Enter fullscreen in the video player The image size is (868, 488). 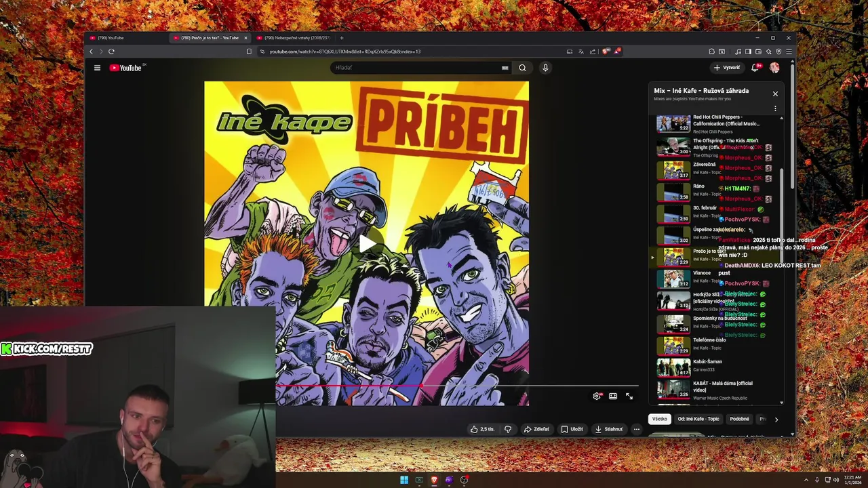(x=629, y=396)
